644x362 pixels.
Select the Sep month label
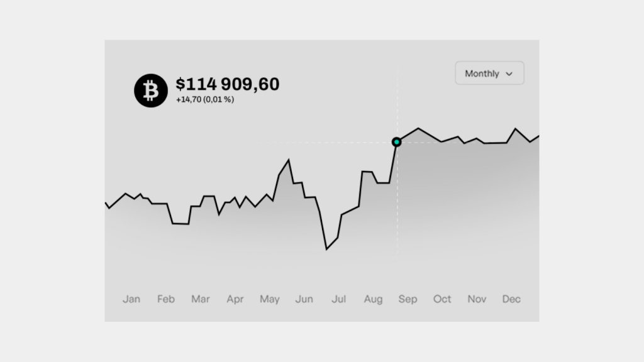pos(408,299)
